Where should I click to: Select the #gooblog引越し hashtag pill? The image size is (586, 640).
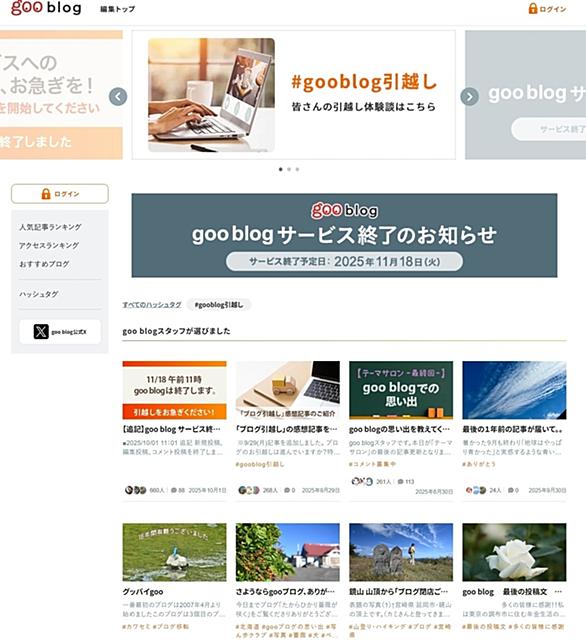point(219,304)
